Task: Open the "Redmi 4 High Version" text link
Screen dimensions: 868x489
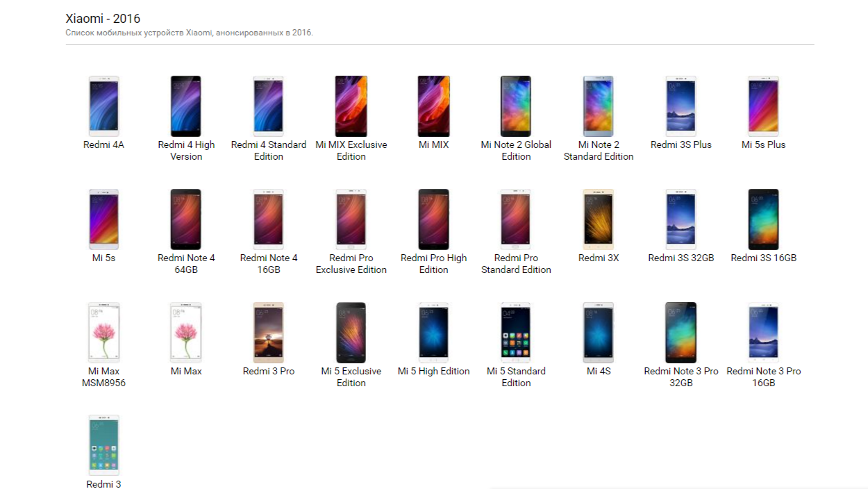Action: point(186,151)
